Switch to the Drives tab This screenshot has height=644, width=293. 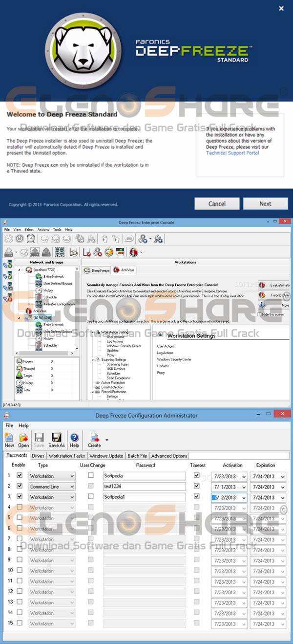(38, 456)
